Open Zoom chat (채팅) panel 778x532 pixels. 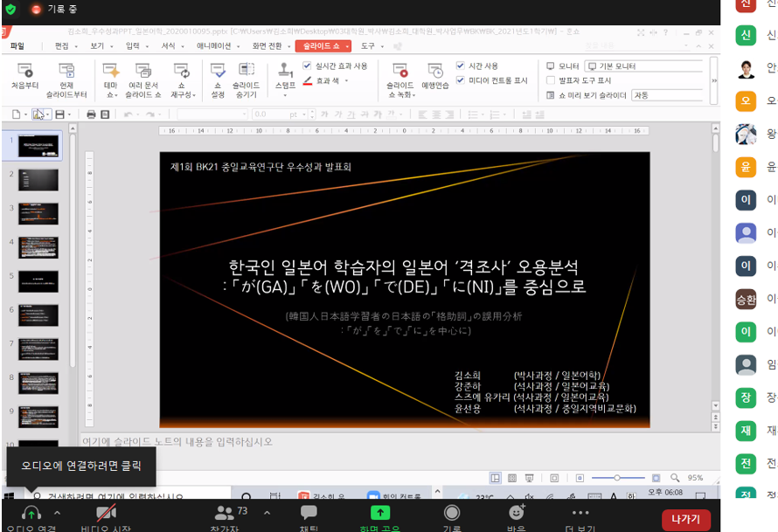[x=309, y=514]
